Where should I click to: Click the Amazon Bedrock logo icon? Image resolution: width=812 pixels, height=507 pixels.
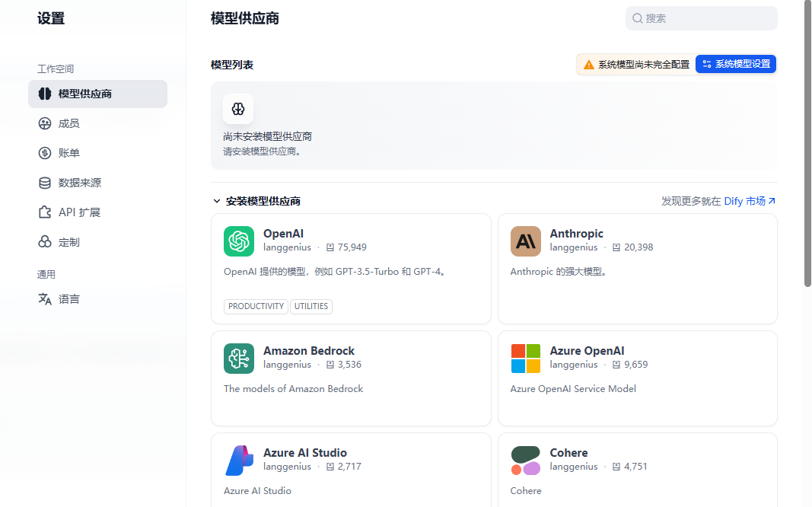coord(239,359)
